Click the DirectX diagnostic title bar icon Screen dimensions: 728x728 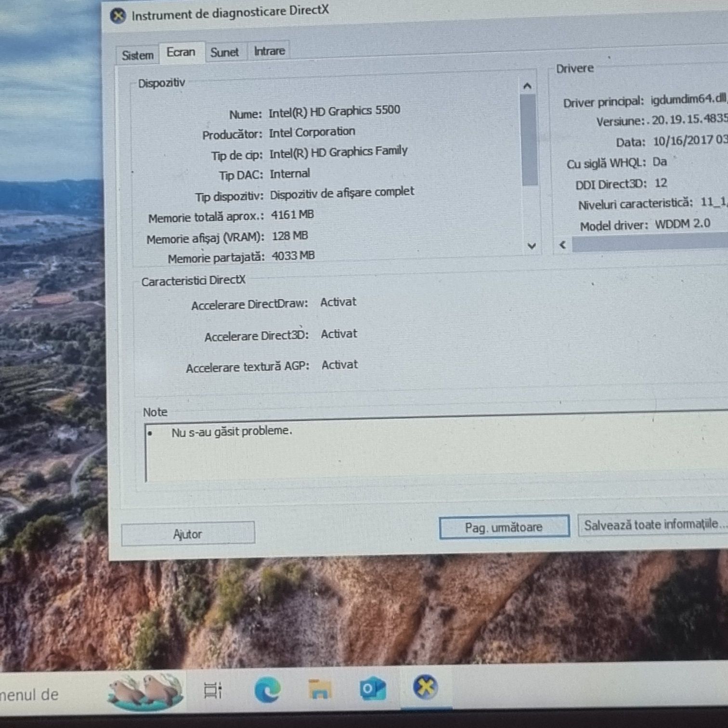click(118, 16)
